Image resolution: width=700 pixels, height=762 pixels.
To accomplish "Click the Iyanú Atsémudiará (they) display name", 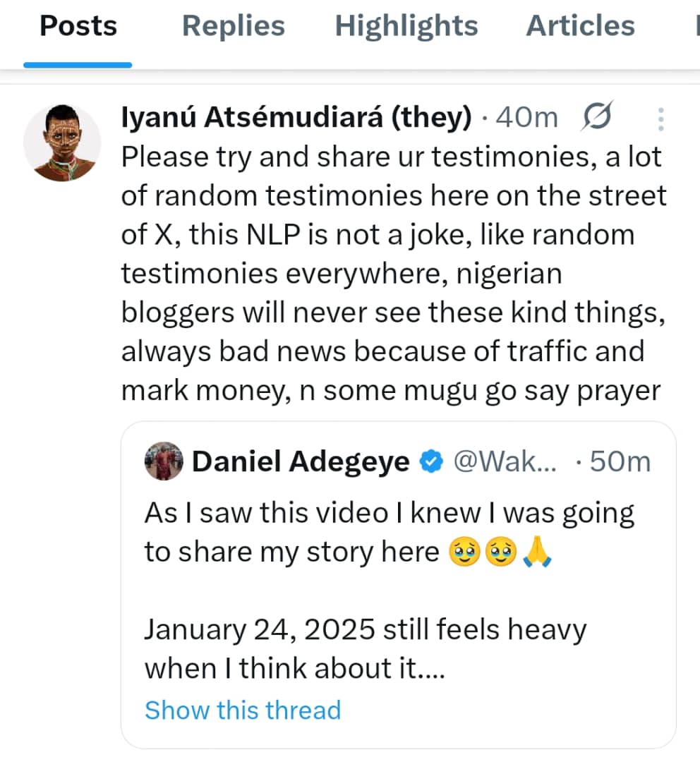I will (296, 119).
